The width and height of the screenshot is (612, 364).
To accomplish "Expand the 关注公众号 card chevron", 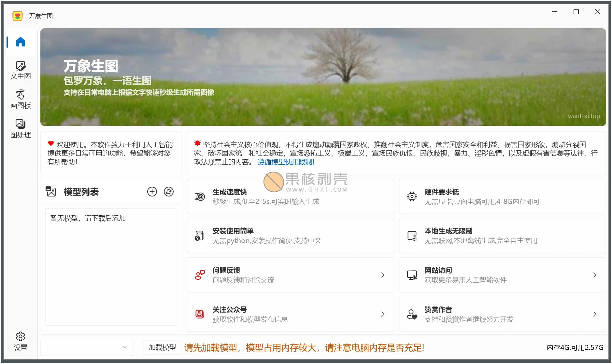I will click(383, 314).
